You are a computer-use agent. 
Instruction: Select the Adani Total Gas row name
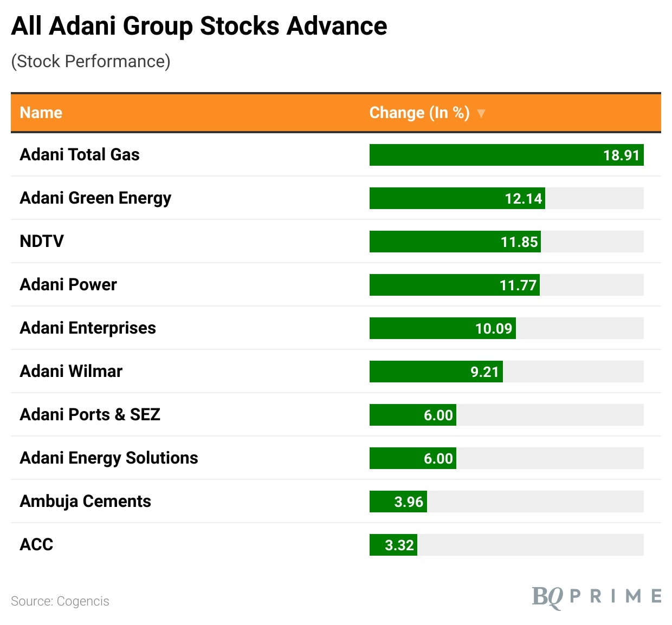[x=80, y=155]
